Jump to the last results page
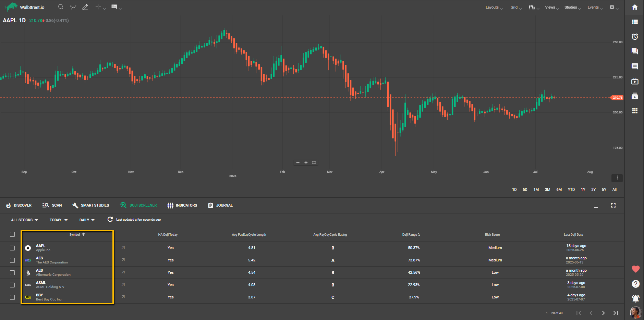644x320 pixels. 616,313
